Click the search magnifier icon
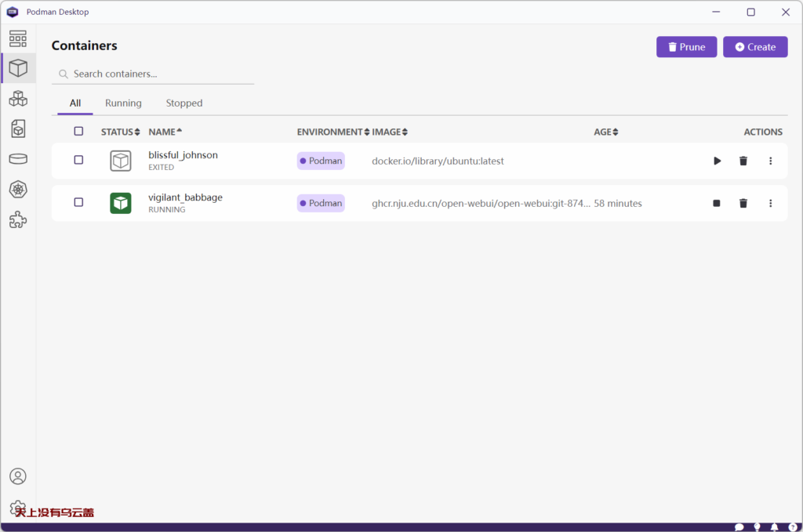 pyautogui.click(x=63, y=74)
